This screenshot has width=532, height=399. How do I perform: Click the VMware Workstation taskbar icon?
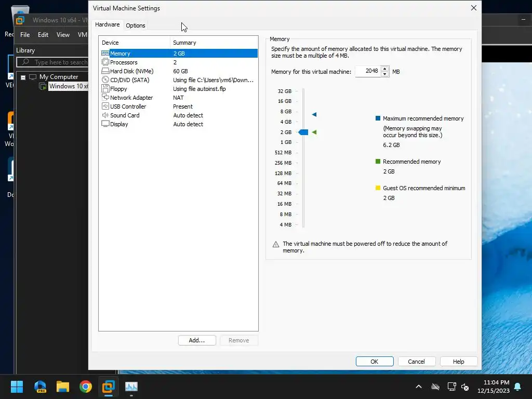[109, 387]
